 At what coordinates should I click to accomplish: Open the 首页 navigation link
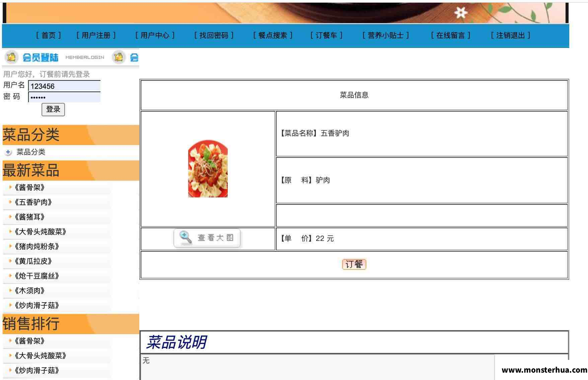coord(49,35)
